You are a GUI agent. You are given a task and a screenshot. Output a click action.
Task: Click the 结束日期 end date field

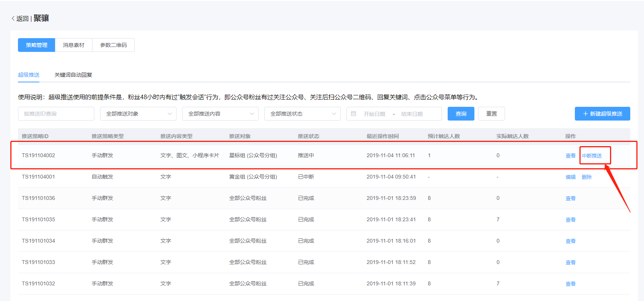[x=412, y=114]
